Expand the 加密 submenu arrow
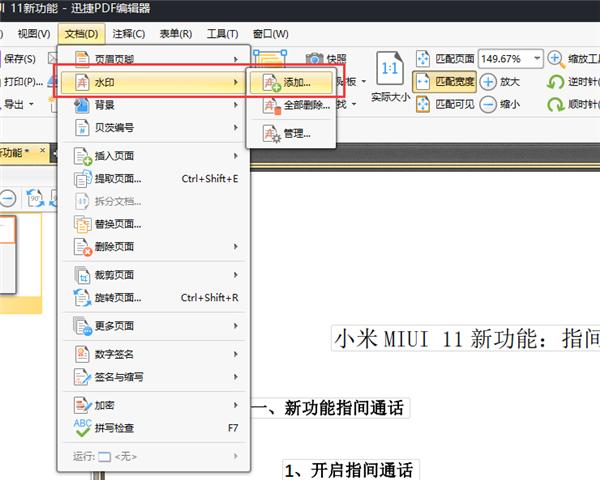The image size is (600, 480). (x=236, y=405)
